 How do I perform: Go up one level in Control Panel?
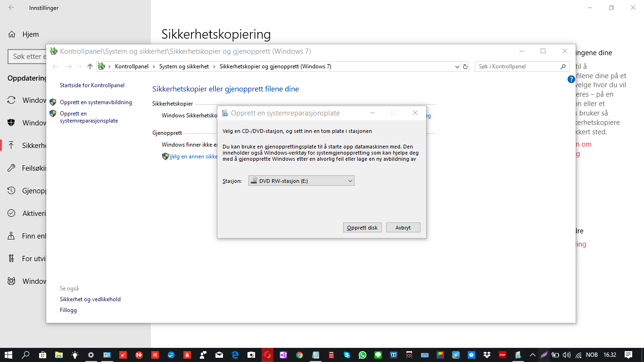[90, 66]
